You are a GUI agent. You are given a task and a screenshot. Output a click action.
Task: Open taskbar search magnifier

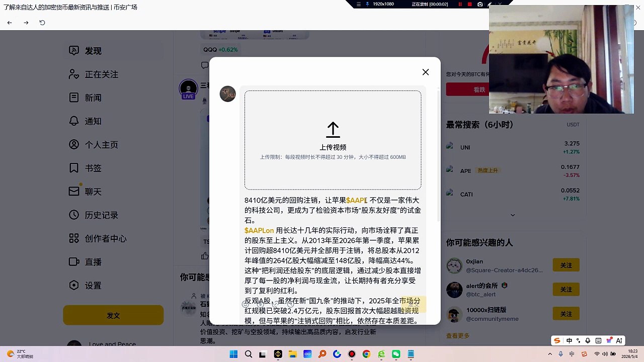248,354
